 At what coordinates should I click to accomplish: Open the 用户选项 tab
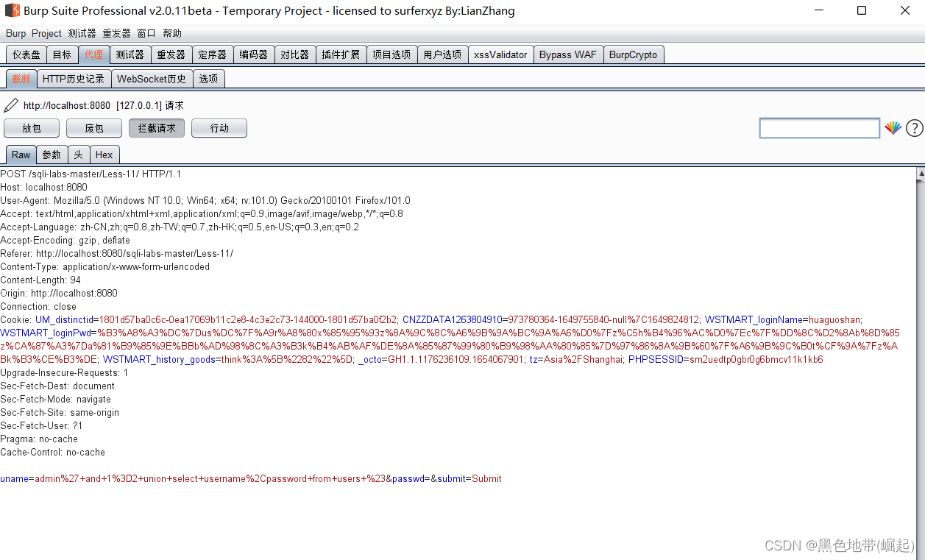click(x=442, y=54)
